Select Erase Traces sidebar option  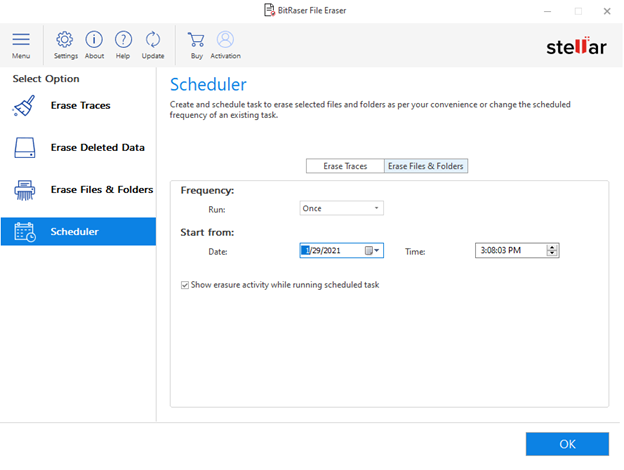click(78, 105)
